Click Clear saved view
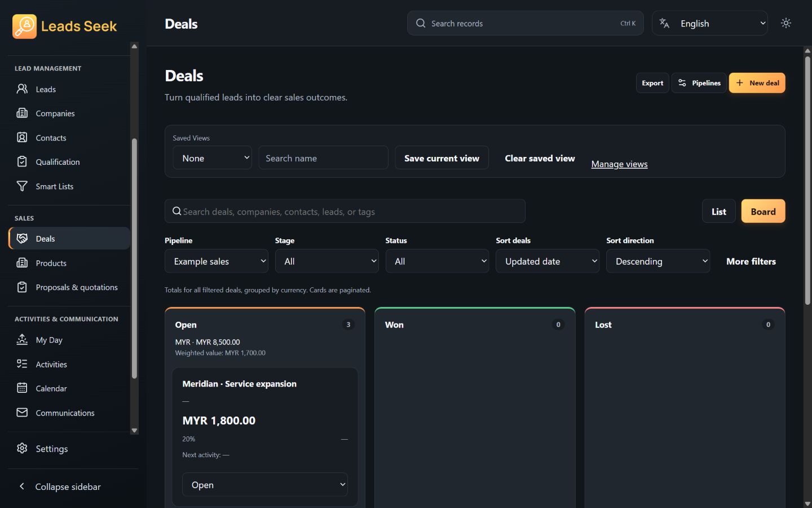This screenshot has height=508, width=812. (x=540, y=158)
